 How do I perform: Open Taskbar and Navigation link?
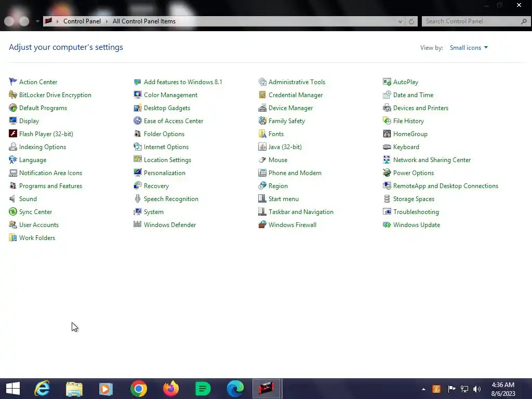301,212
